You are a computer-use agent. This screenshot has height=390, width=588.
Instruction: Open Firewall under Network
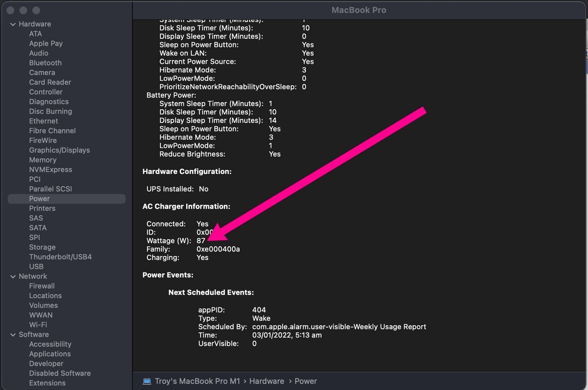point(42,286)
